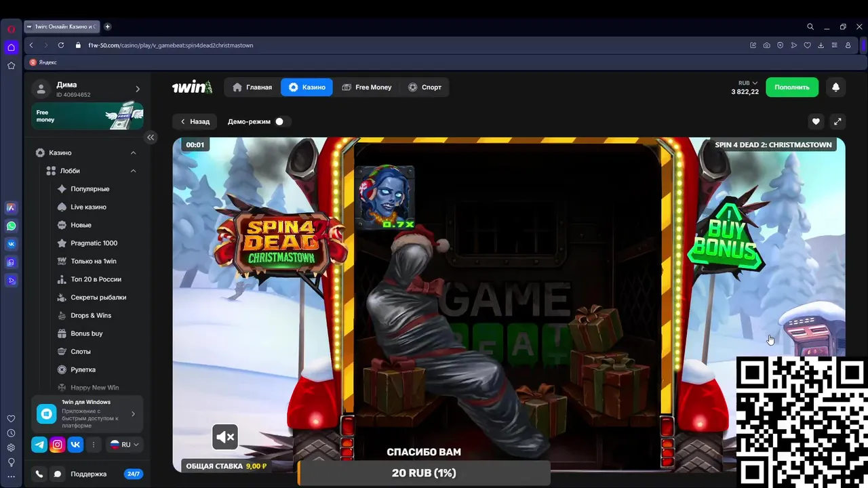Unmute the game sound

point(225,437)
